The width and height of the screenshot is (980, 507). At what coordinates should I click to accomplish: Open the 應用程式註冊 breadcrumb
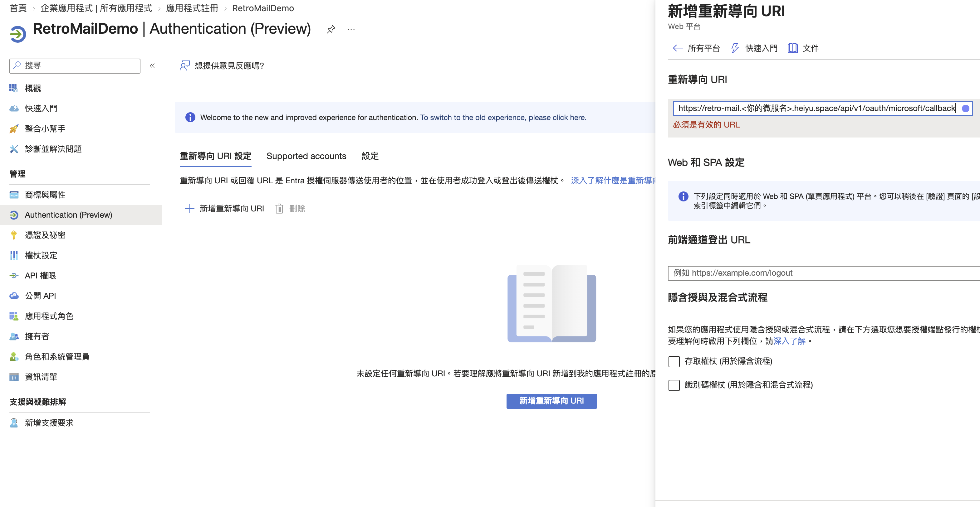coord(192,8)
